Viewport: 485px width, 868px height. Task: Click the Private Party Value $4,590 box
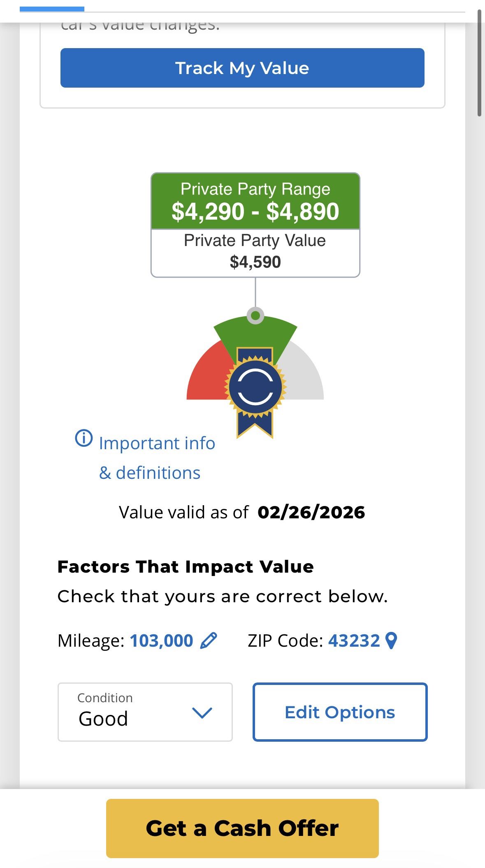(255, 253)
